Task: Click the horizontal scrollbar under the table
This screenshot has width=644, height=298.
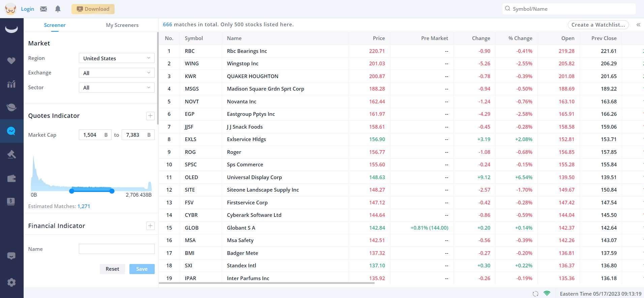Action: 267,283
